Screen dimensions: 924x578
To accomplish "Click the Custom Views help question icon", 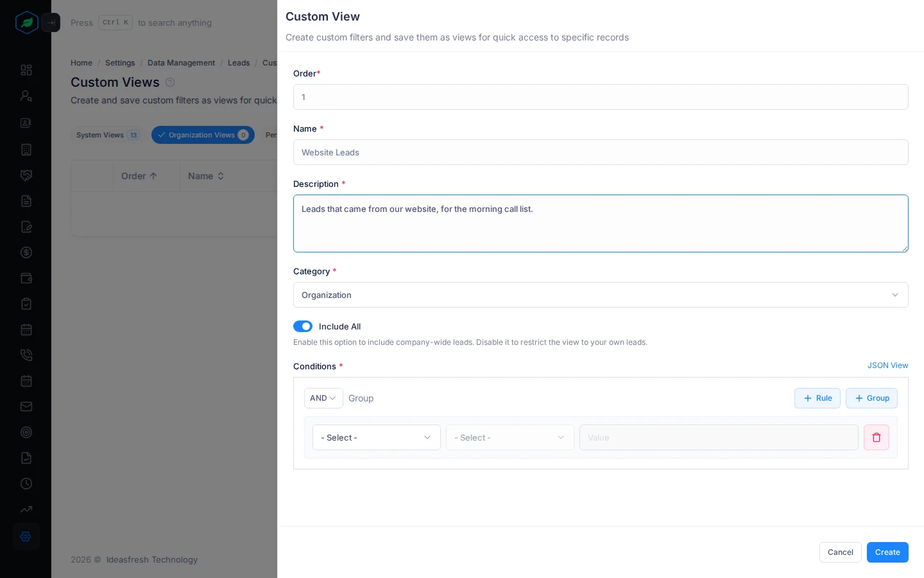I will (x=170, y=82).
